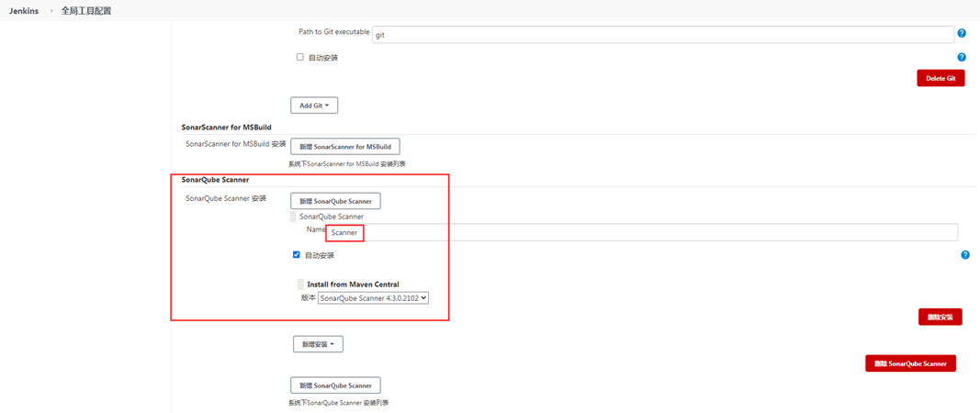980x413 pixels.
Task: Select the Install from Maven Central label
Action: coord(353,285)
